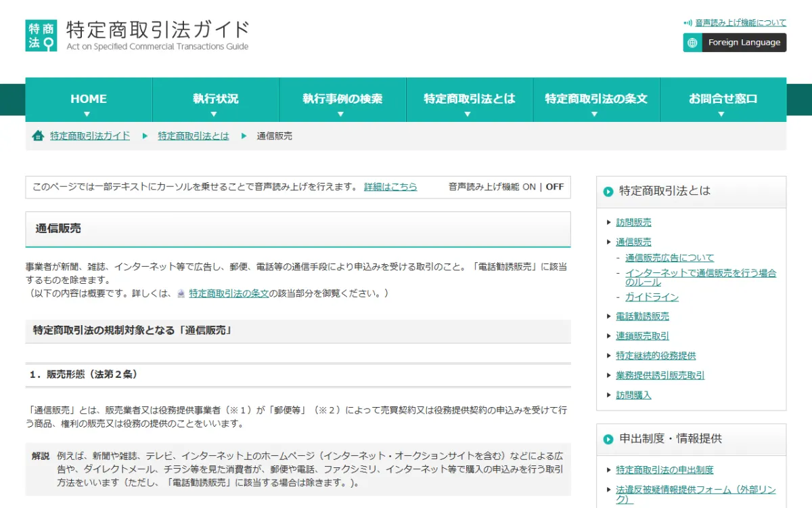
Task: Click the 解説 label in the note box
Action: coord(41,456)
